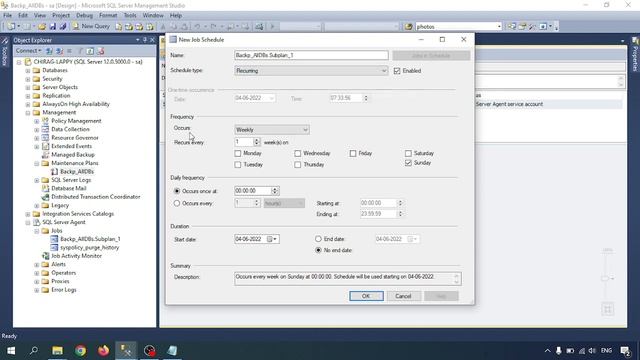Click the Connect Object Explorer plug icon
640x360 pixels.
pos(49,51)
